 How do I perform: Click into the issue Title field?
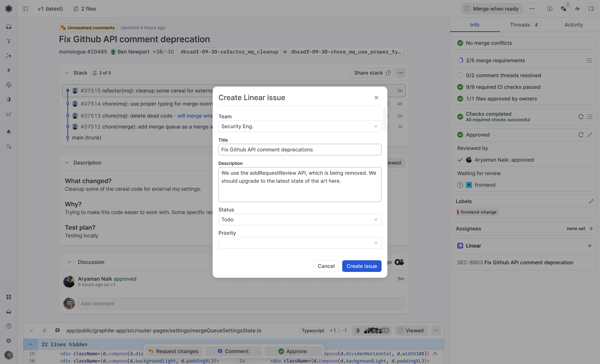(300, 150)
